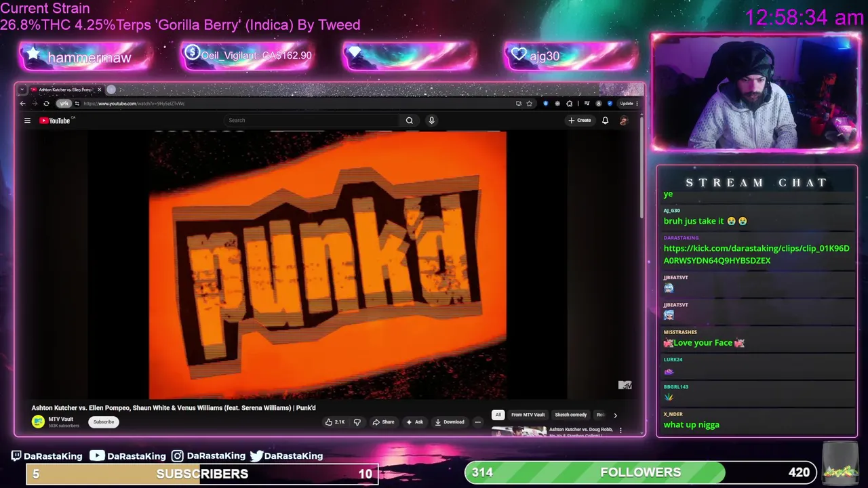Go back to the previous page
Image resolution: width=868 pixels, height=488 pixels.
22,104
